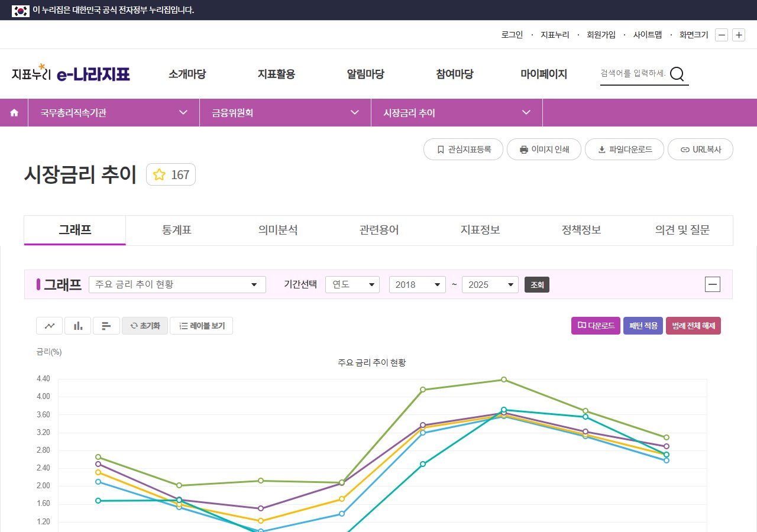Open 사이트맵 link
The height and width of the screenshot is (532, 757).
(x=648, y=35)
